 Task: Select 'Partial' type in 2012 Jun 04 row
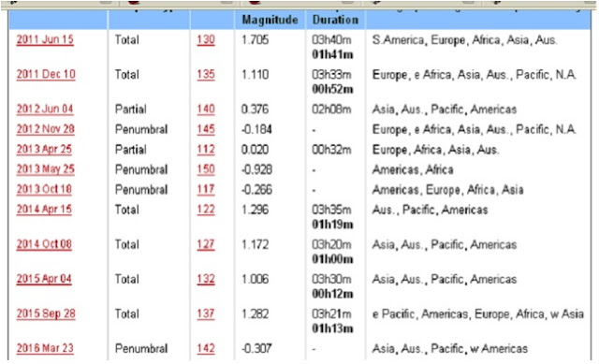pos(131,109)
